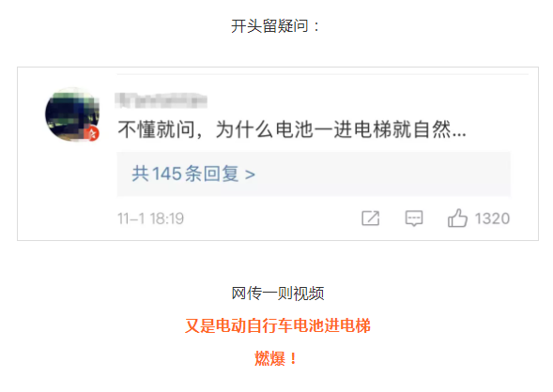The image size is (553, 392).
Task: Like the comment using thumbs-up icon
Action: pyautogui.click(x=457, y=218)
